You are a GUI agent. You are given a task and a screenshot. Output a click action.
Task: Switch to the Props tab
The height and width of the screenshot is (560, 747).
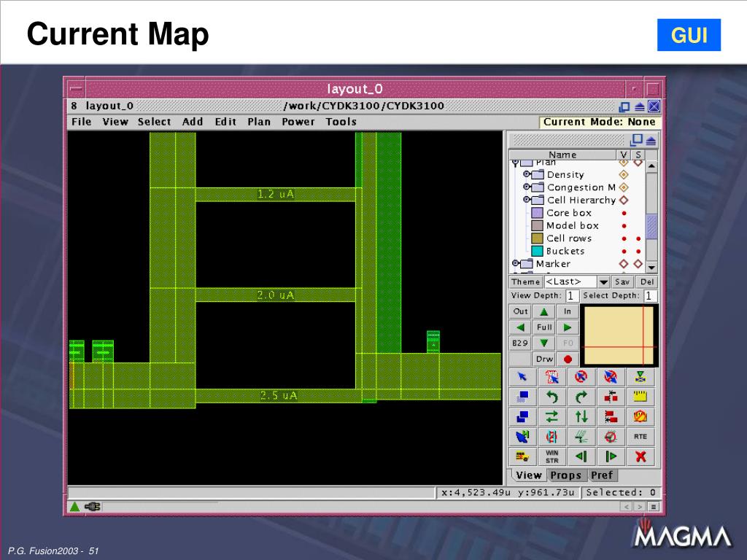point(565,475)
